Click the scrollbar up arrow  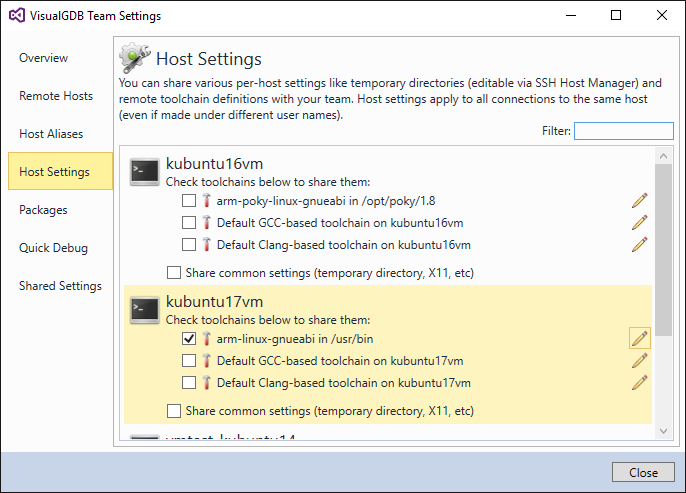click(663, 156)
